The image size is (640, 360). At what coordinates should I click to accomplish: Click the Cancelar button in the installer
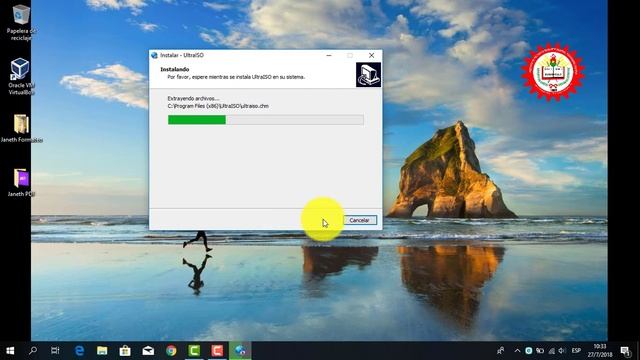pos(360,220)
